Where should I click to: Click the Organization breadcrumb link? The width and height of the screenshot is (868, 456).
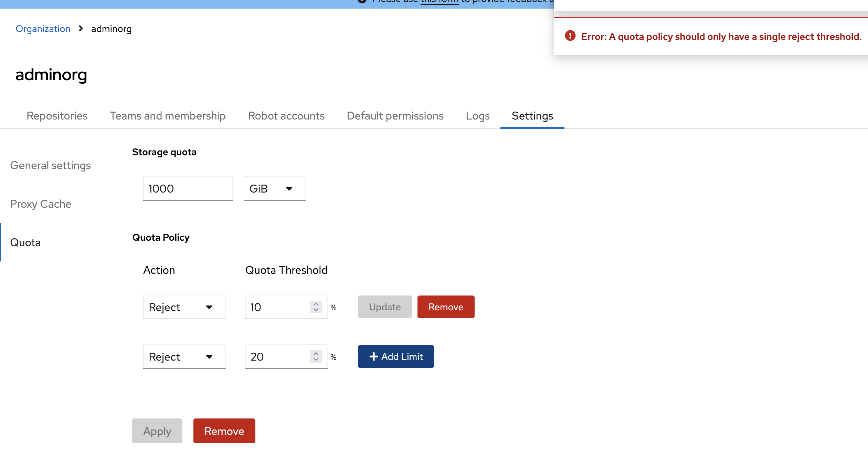[43, 29]
